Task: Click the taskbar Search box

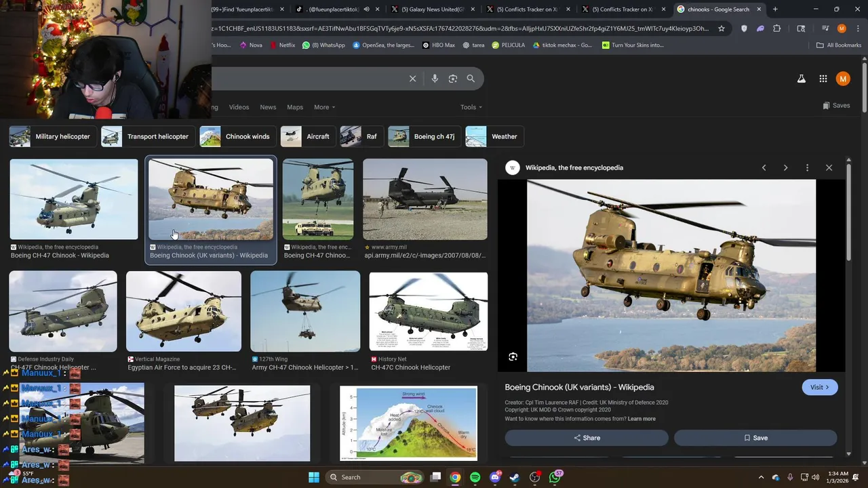Action: pos(374,477)
